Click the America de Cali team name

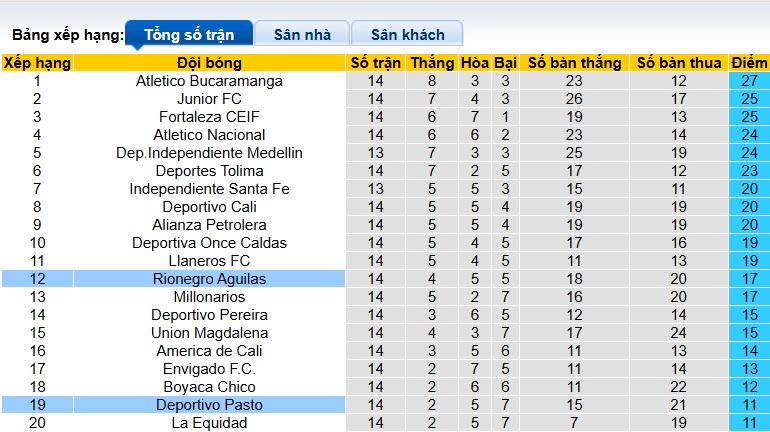(209, 351)
